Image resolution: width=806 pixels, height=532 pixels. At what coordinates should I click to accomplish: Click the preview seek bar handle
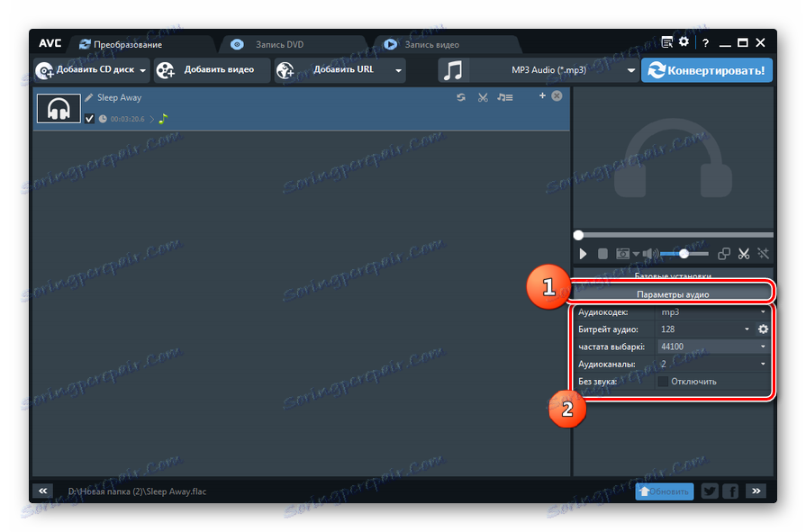tap(578, 235)
